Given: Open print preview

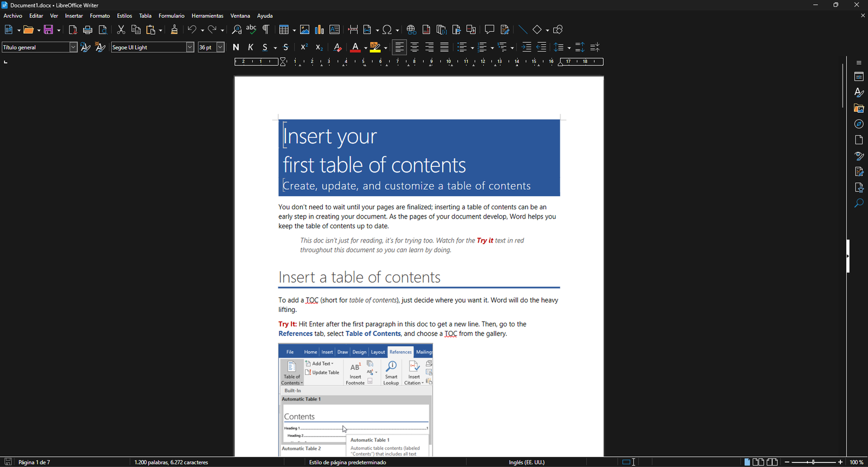Looking at the screenshot, I should tap(103, 30).
